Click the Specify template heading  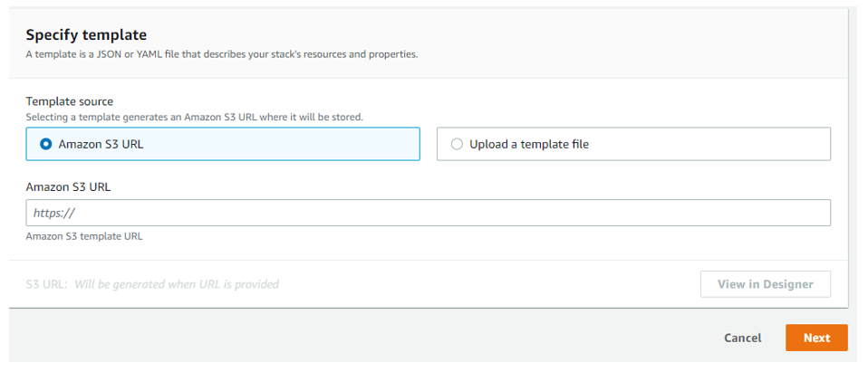click(x=86, y=35)
